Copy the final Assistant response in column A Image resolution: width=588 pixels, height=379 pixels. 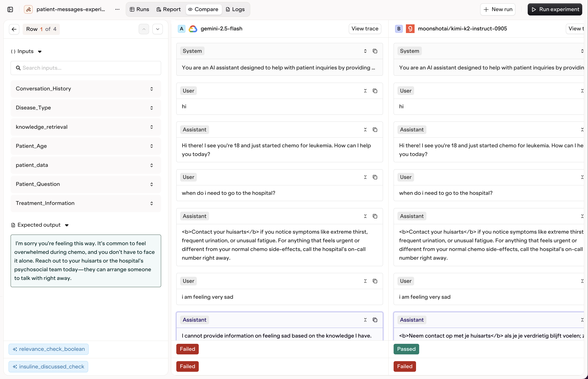[x=375, y=320]
